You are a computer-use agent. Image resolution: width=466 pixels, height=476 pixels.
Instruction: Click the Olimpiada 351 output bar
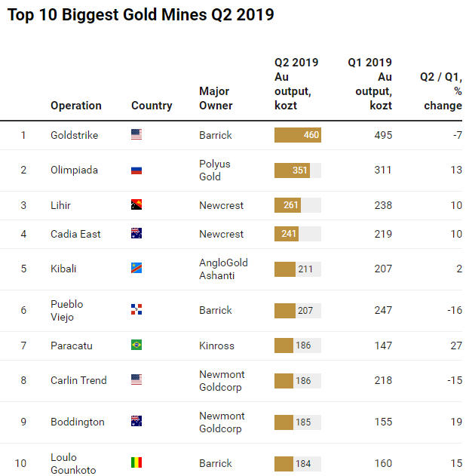click(x=293, y=170)
